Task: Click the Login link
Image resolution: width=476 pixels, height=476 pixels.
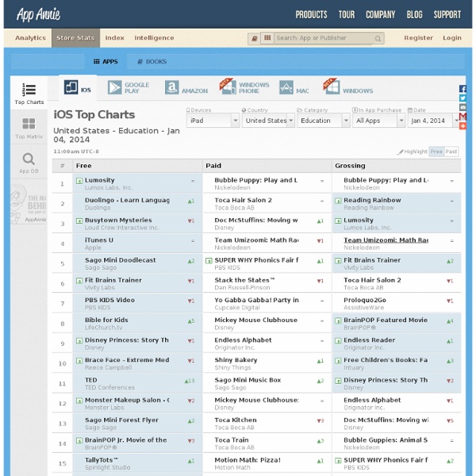Action: (452, 38)
